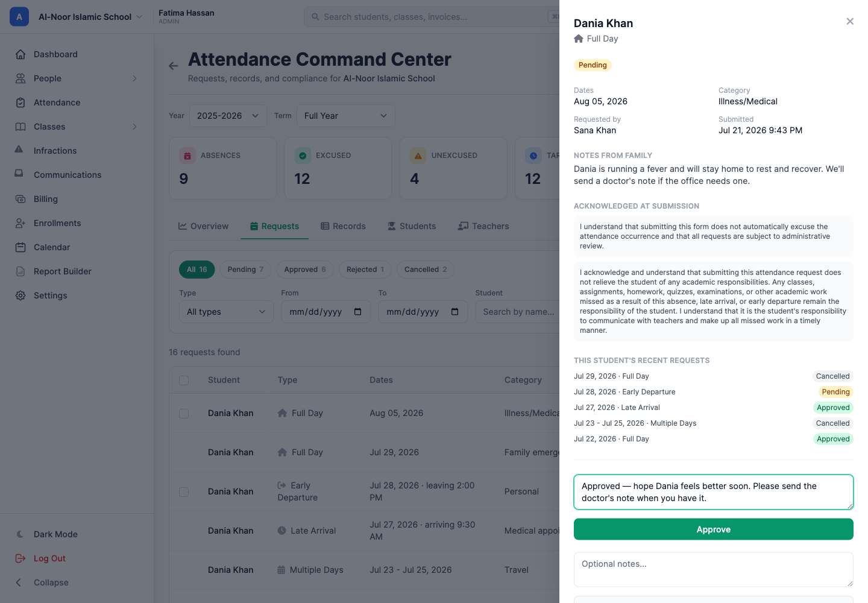Screen dimensions: 868x603
Task: Click the Log Out arrow icon
Action: point(20,558)
